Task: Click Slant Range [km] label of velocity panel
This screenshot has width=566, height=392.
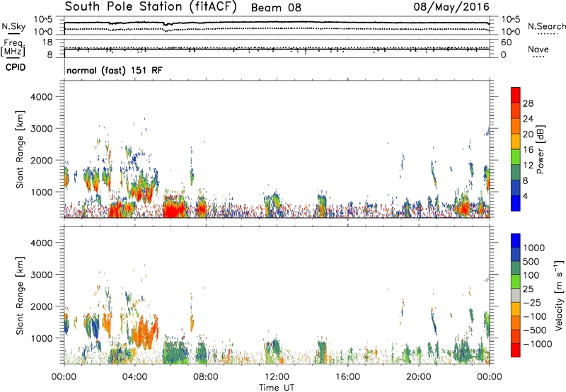Action: 20,295
